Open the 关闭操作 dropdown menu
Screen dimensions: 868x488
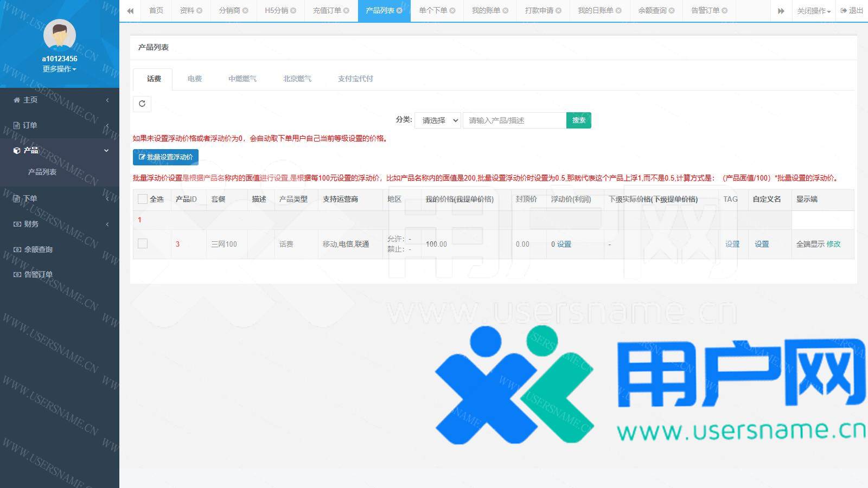coord(814,11)
